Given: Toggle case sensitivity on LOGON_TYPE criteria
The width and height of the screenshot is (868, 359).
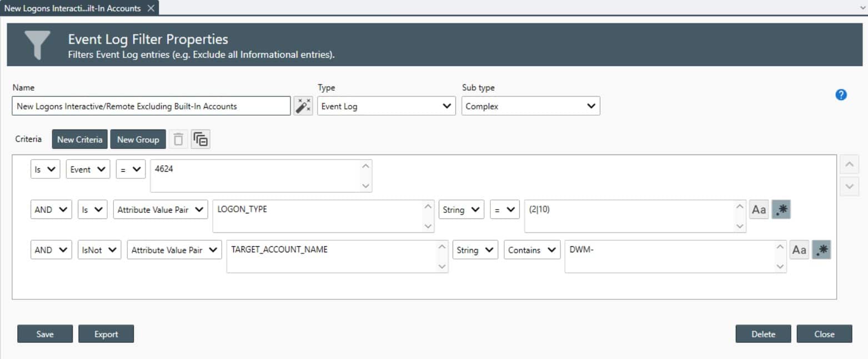Looking at the screenshot, I should [759, 210].
